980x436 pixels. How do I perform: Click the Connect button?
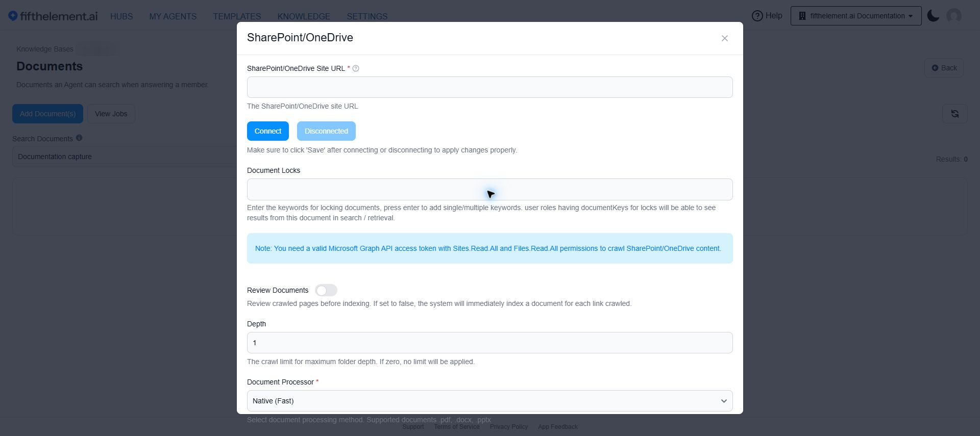coord(268,131)
